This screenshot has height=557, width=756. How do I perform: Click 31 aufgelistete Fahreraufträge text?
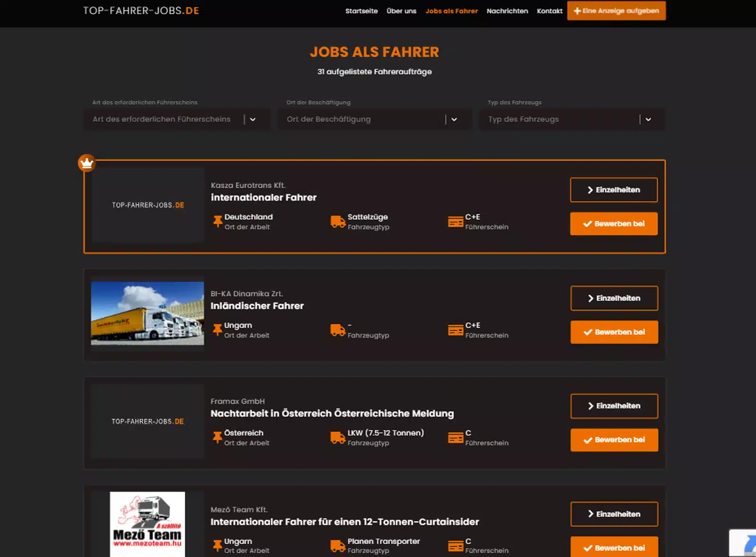click(375, 71)
